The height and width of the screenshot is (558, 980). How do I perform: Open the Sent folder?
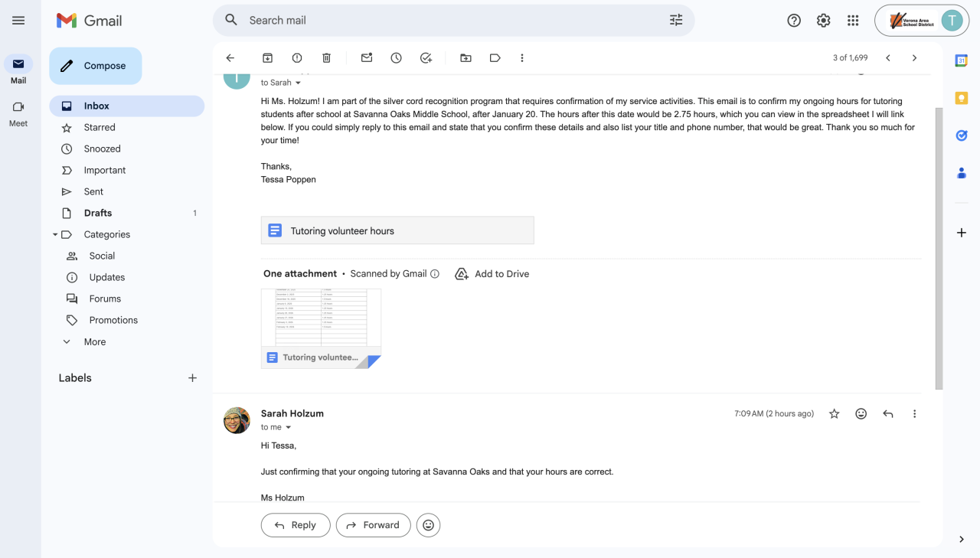(x=93, y=192)
